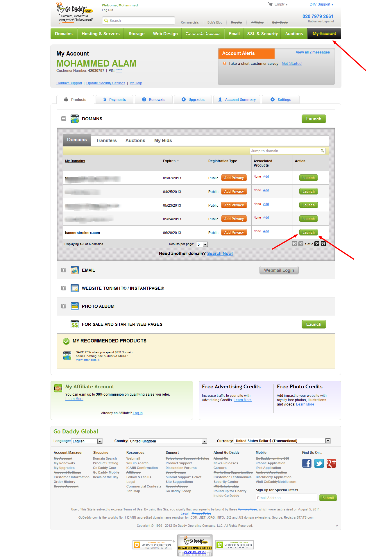Open the Renewals tab

coord(154,99)
